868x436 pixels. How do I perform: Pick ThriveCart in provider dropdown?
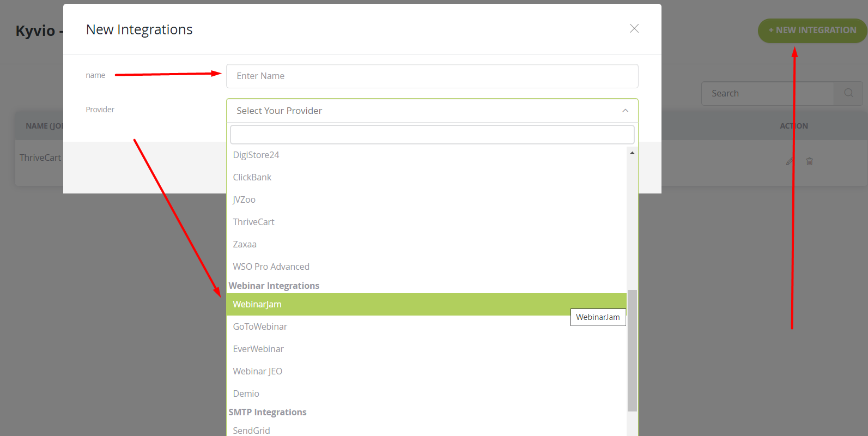point(427,222)
